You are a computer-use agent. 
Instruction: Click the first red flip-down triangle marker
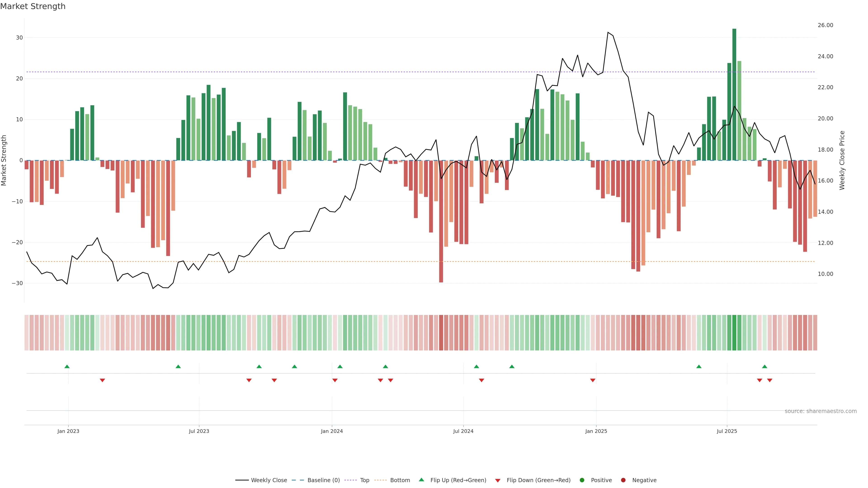tap(102, 380)
